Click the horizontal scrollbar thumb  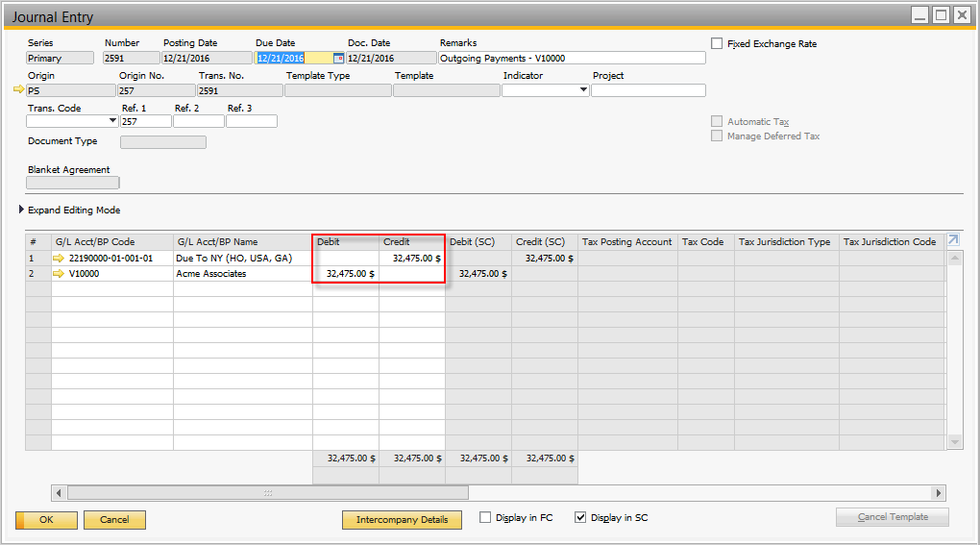[267, 493]
